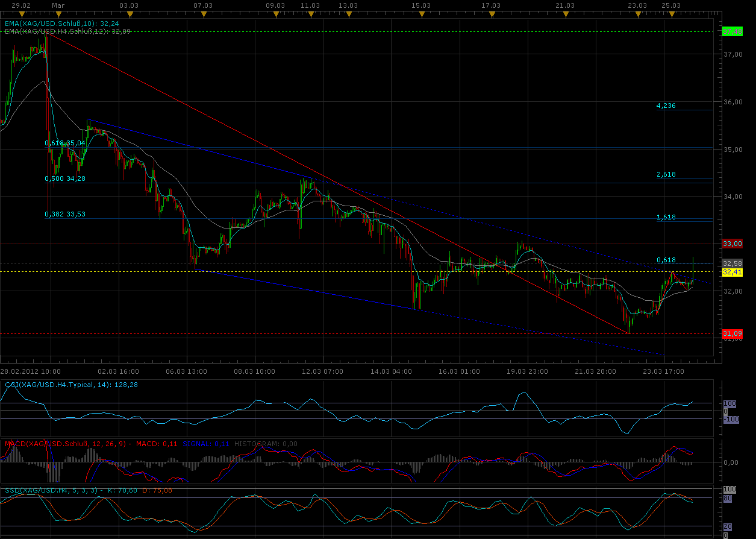The height and width of the screenshot is (539, 756).
Task: Click the 12.03 07:00 time axis label
Action: coord(323,371)
